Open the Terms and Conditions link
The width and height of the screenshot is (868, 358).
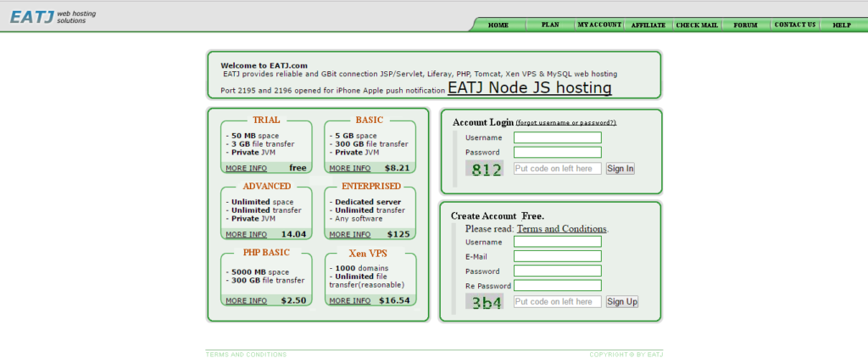point(561,229)
